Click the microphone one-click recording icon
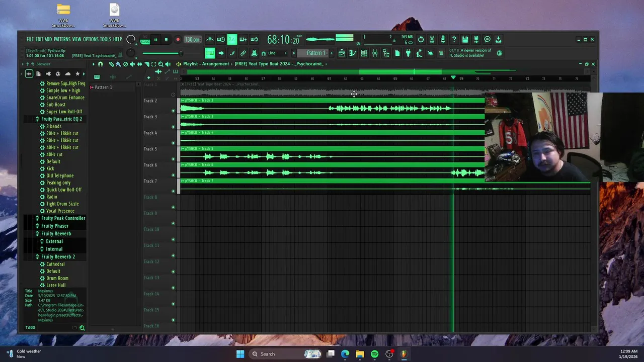This screenshot has width=644, height=362. pyautogui.click(x=443, y=39)
